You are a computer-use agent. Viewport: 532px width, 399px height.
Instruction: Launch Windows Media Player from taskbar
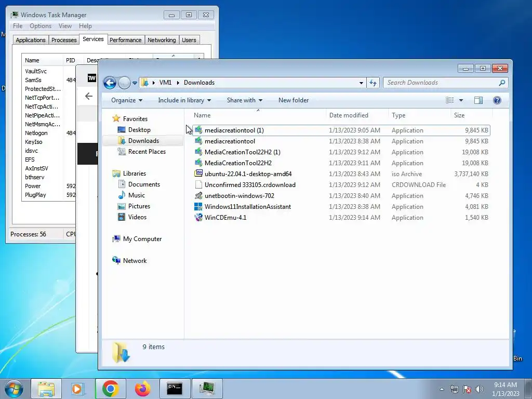[x=78, y=389]
